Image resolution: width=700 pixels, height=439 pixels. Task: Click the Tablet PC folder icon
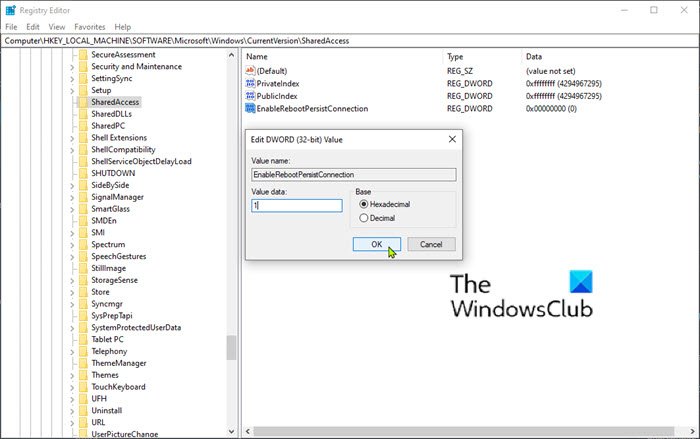83,339
